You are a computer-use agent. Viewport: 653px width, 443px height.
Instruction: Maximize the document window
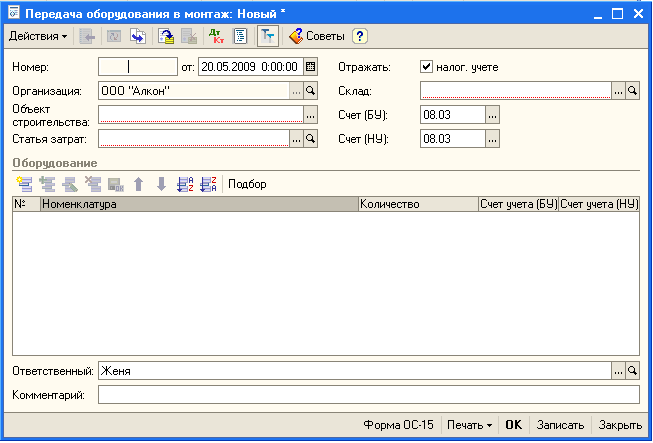618,14
